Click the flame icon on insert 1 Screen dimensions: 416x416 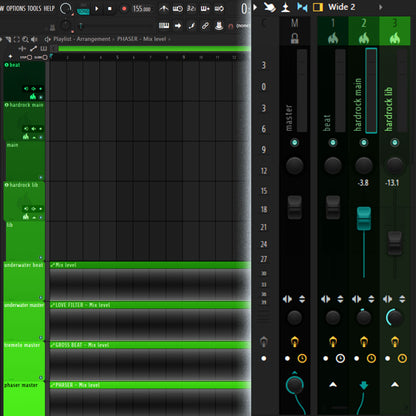(333, 38)
